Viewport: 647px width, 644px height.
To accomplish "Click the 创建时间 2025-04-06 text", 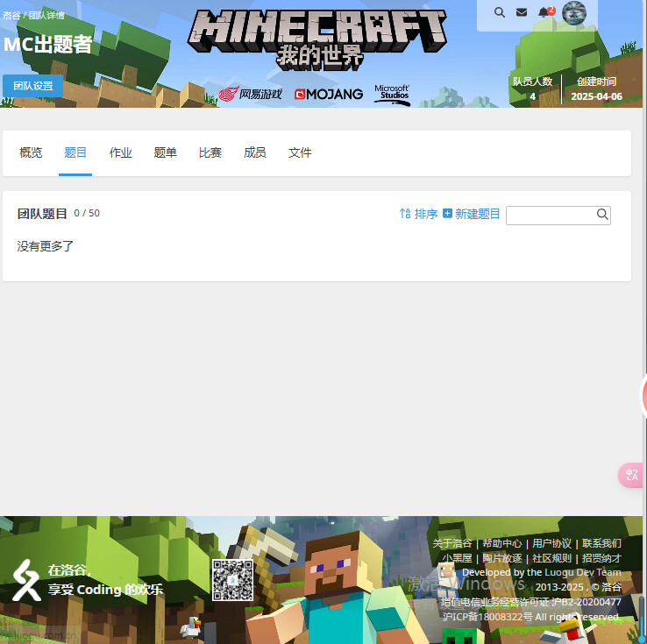I will coord(596,89).
